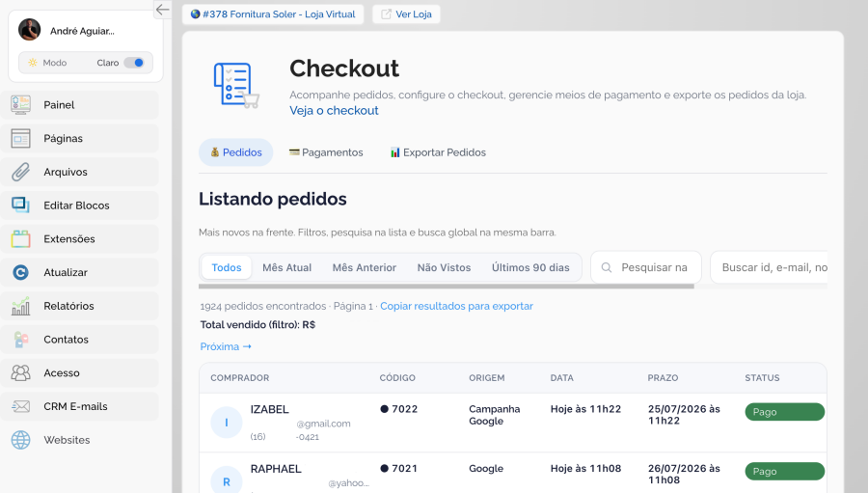Switch to the Pagamentos tab
The image size is (868, 493).
326,152
